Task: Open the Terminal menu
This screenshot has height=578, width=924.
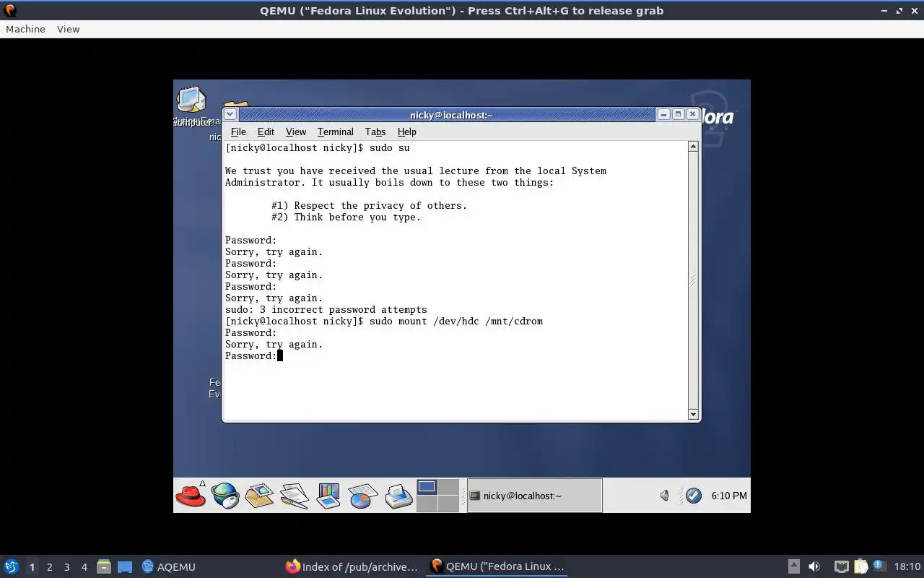Action: click(336, 131)
